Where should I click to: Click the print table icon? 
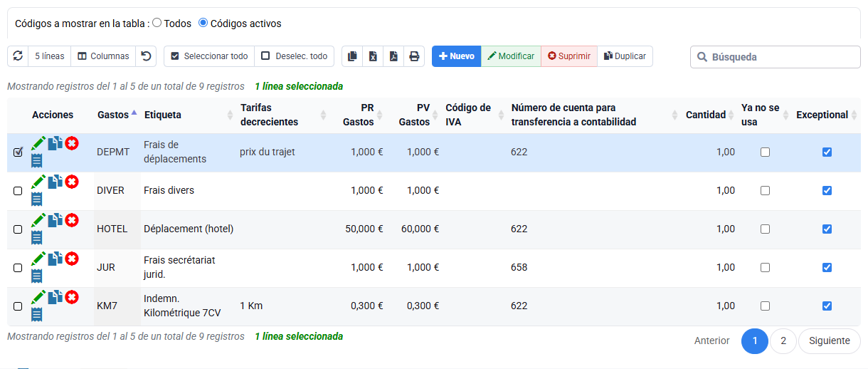tap(414, 57)
